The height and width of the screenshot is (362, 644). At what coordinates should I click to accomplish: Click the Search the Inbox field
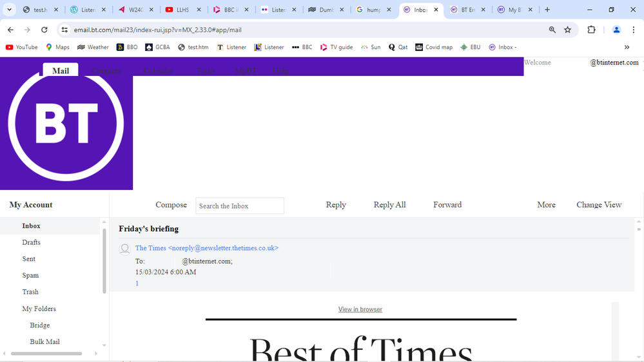tap(239, 205)
